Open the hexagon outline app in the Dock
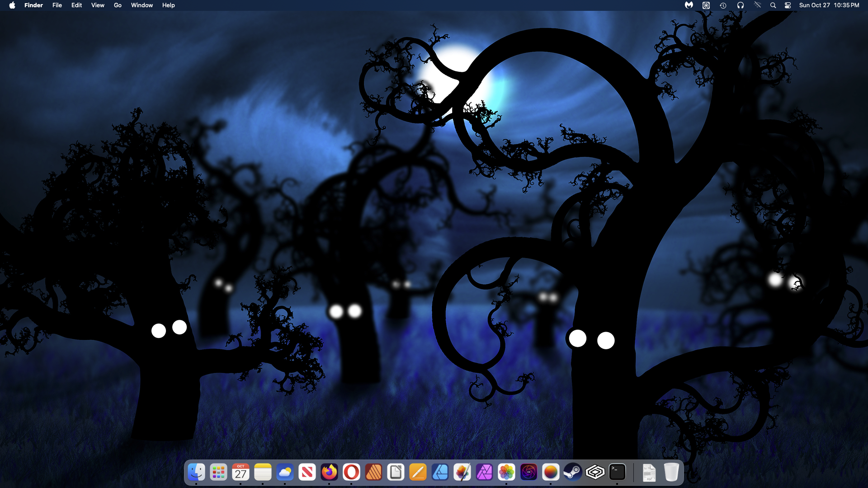Viewport: 868px width, 488px height. pyautogui.click(x=595, y=472)
